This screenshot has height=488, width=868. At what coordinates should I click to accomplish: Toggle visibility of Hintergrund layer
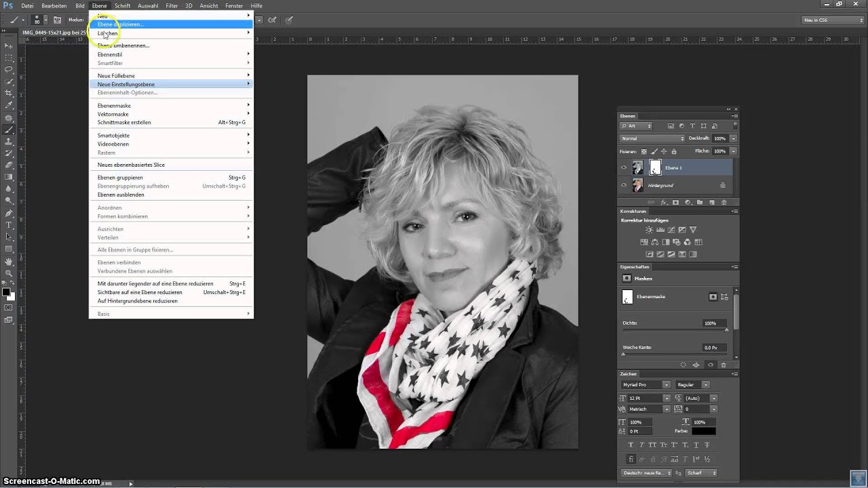(x=624, y=185)
